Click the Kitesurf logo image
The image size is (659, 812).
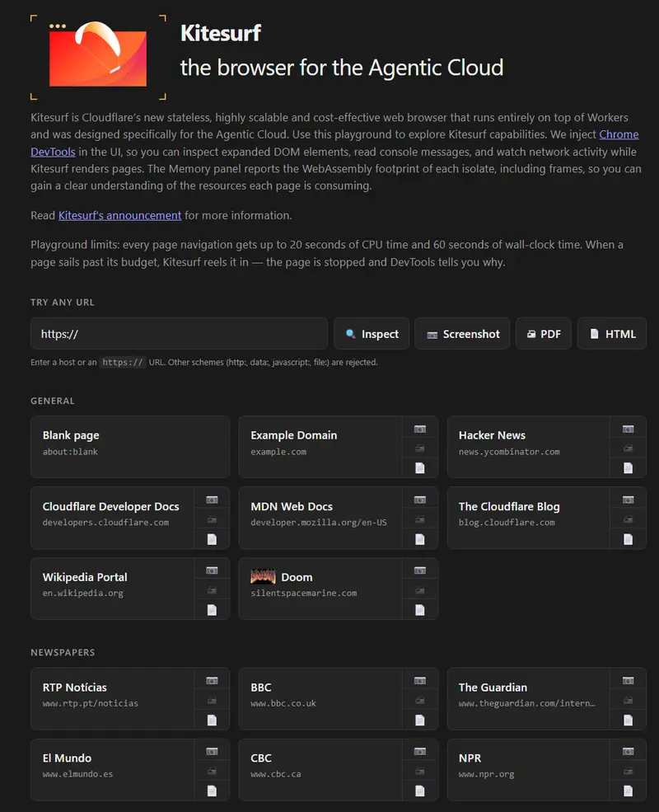(x=98, y=56)
